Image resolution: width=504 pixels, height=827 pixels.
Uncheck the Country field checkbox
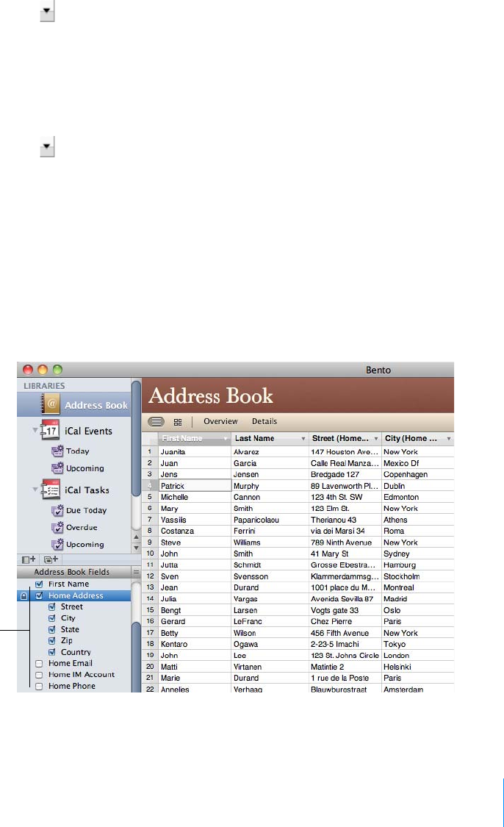(x=51, y=653)
